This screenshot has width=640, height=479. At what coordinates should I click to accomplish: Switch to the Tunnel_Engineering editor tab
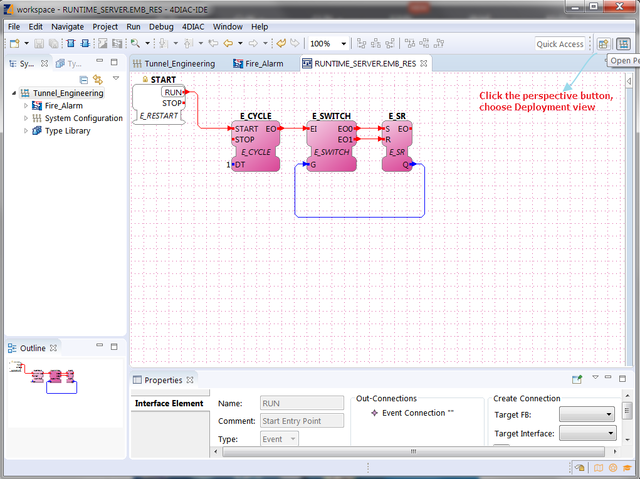click(174, 64)
